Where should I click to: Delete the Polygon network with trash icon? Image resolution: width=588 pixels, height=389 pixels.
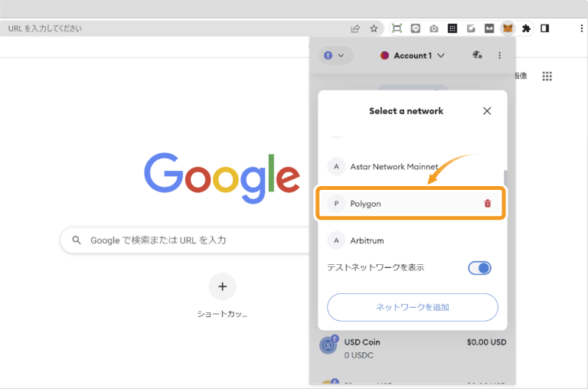488,204
